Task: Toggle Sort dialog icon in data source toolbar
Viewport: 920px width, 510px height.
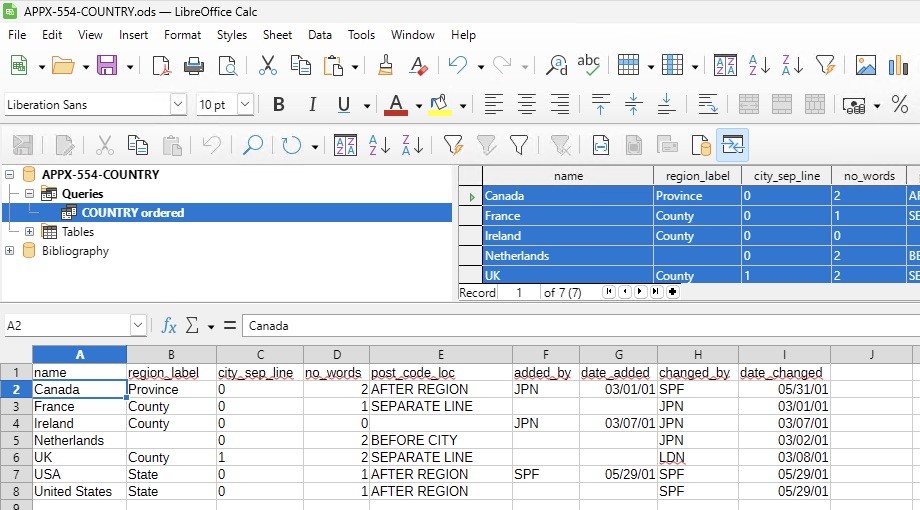Action: coord(346,145)
